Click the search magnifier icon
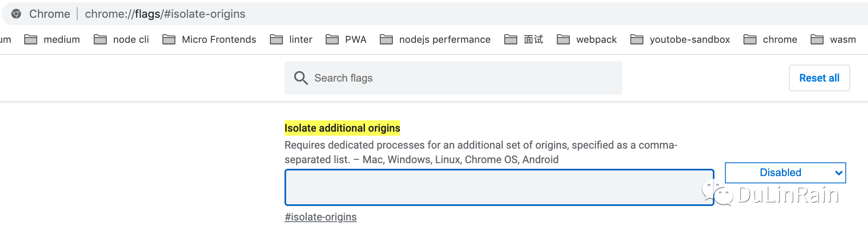Viewport: 868px width, 231px height. (x=301, y=78)
